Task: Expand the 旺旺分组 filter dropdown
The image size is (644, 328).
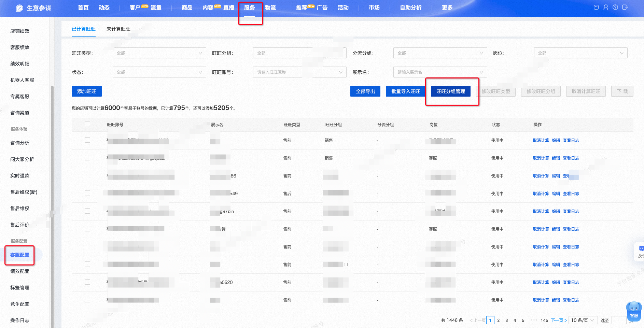Action: pyautogui.click(x=300, y=53)
